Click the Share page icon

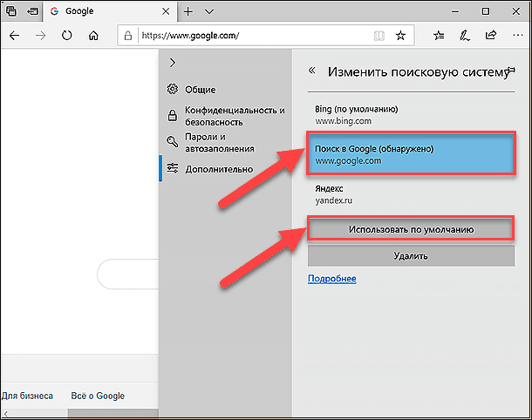[x=491, y=37]
